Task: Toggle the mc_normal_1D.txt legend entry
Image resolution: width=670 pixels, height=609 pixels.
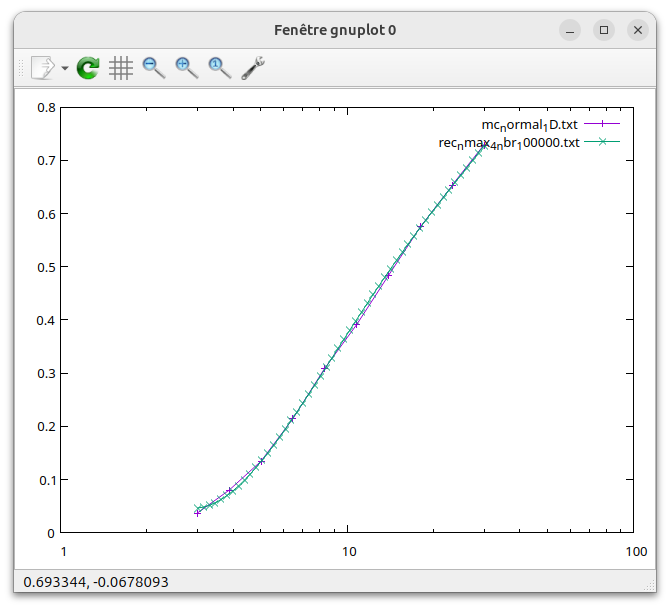Action: click(529, 125)
